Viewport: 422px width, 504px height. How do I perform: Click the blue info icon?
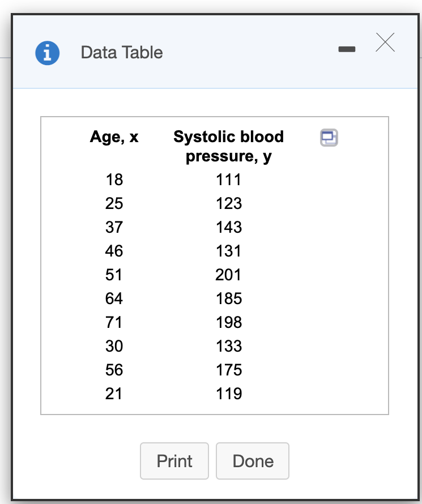[x=48, y=53]
